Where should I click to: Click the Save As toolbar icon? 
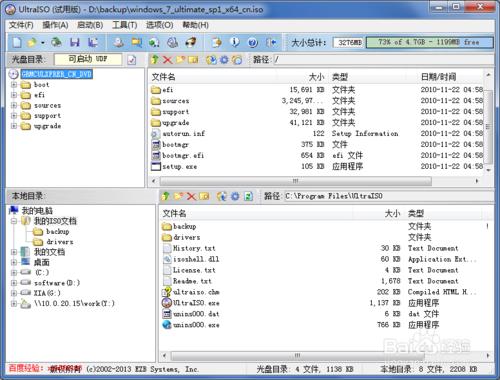(93, 42)
